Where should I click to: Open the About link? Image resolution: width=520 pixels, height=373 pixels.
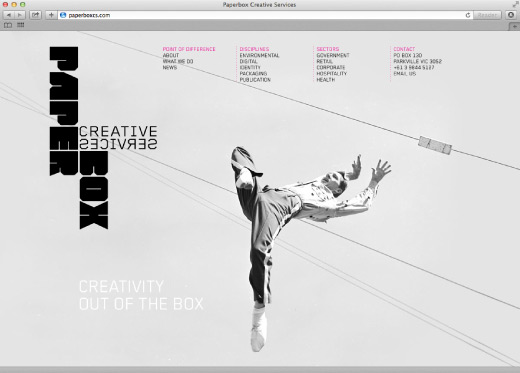coord(171,55)
